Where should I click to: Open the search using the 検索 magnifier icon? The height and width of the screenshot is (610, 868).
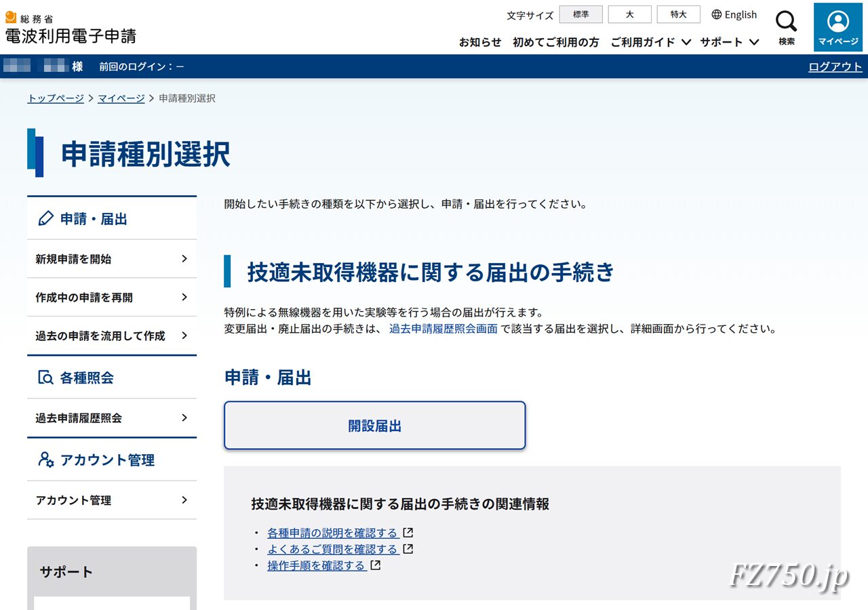786,22
